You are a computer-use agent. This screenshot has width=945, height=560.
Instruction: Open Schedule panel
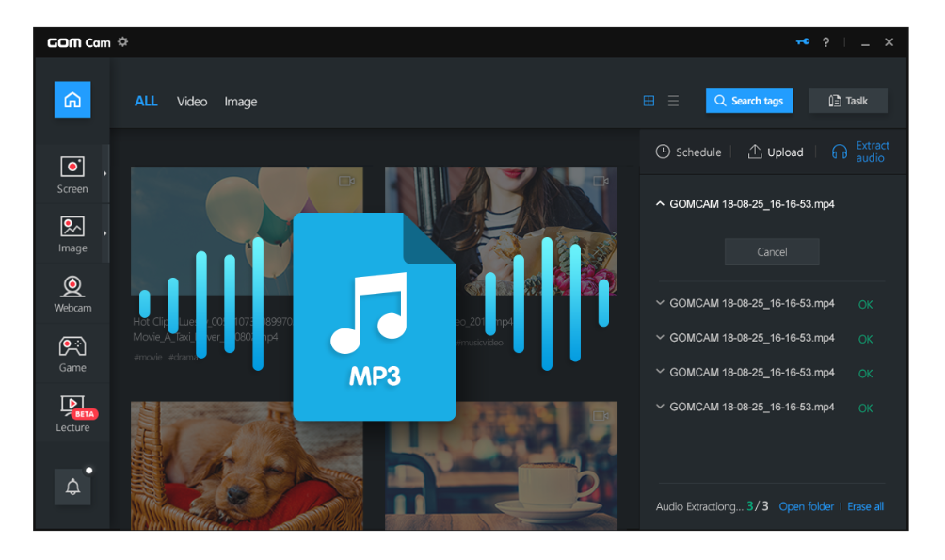[688, 152]
